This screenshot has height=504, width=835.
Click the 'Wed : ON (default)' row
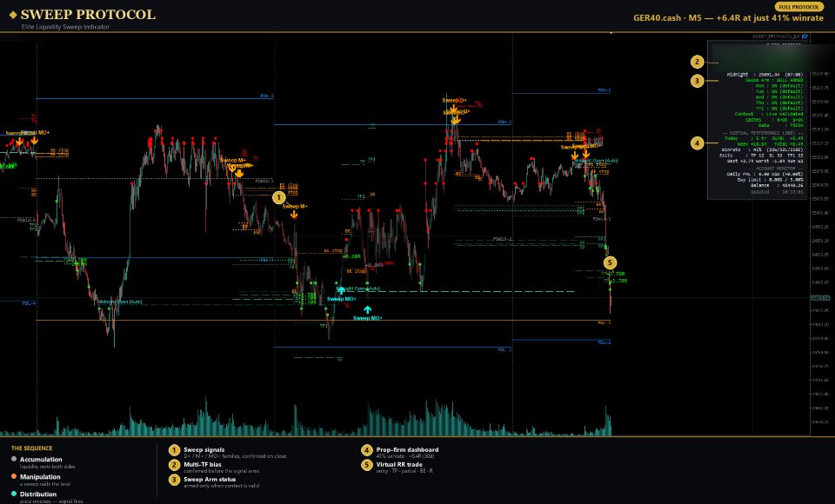[x=779, y=97]
